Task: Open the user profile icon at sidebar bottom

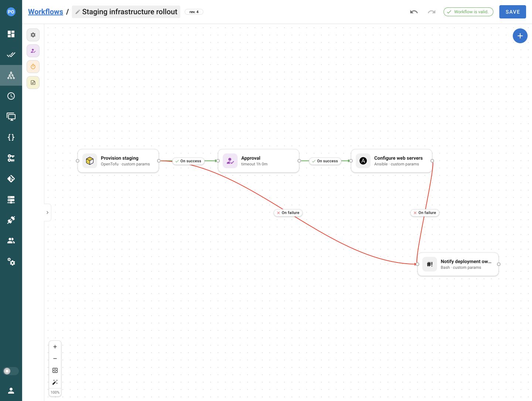Action: (11, 391)
